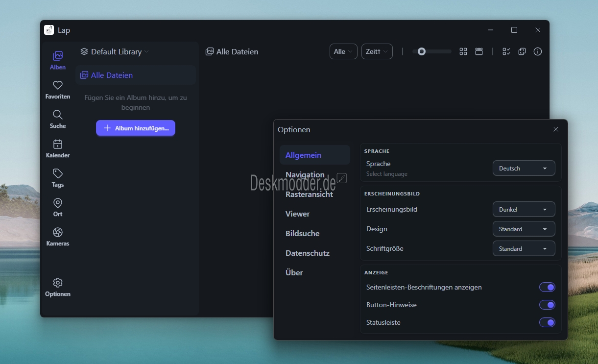The image size is (598, 364).
Task: Open the Schriftgröße dropdown
Action: 524,248
